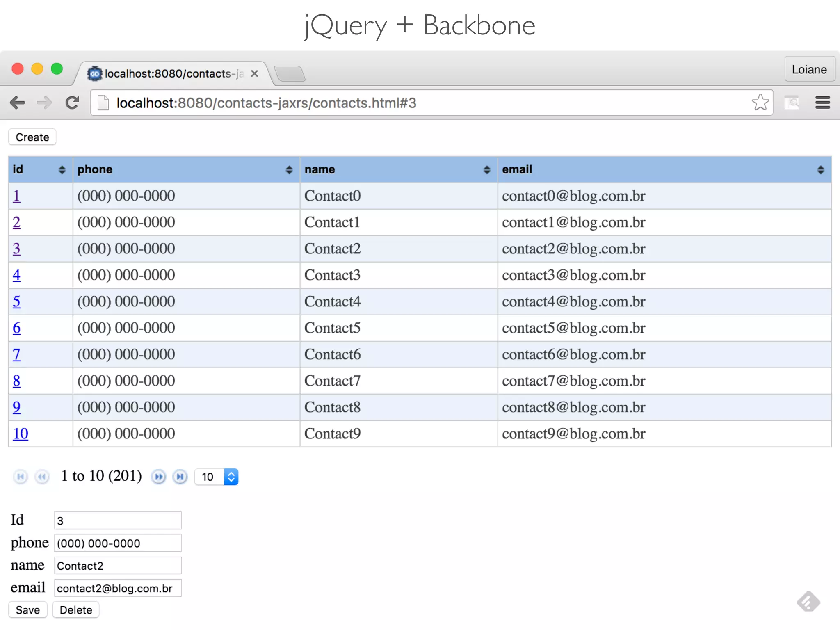
Task: Go back with the browser back arrow
Action: pyautogui.click(x=17, y=103)
